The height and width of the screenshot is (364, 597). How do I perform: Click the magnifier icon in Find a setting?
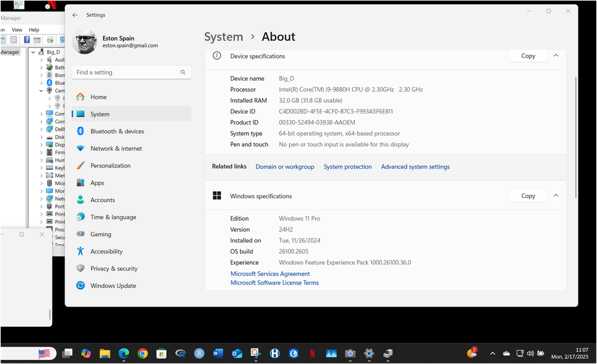coord(183,72)
